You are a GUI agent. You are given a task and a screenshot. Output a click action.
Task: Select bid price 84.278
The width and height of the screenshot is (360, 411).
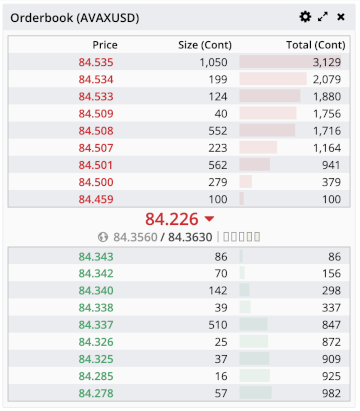(x=96, y=393)
